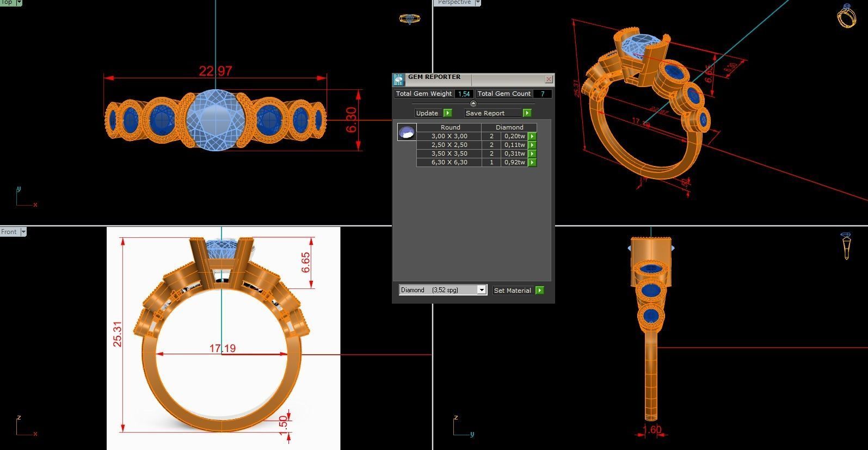Screen dimensions: 868x450
Task: Click the 6.65 dimension in Front view
Action: 305,262
